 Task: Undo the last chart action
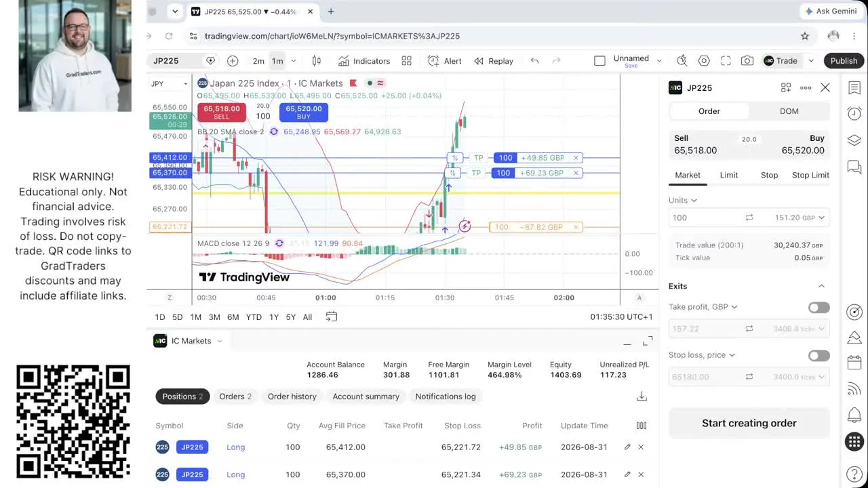point(534,61)
